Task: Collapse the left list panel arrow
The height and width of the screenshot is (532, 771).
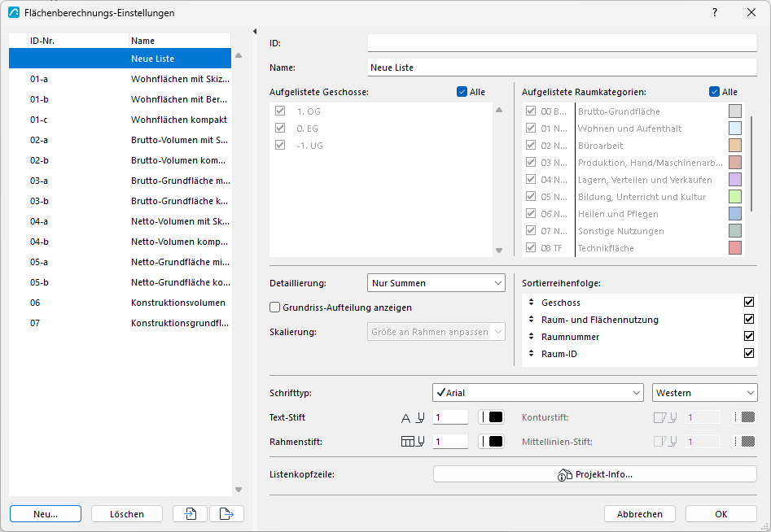Action: (255, 32)
